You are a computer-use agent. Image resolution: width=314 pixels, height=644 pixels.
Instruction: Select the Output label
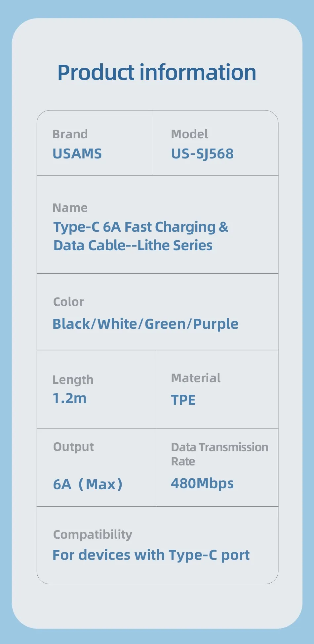(x=73, y=447)
